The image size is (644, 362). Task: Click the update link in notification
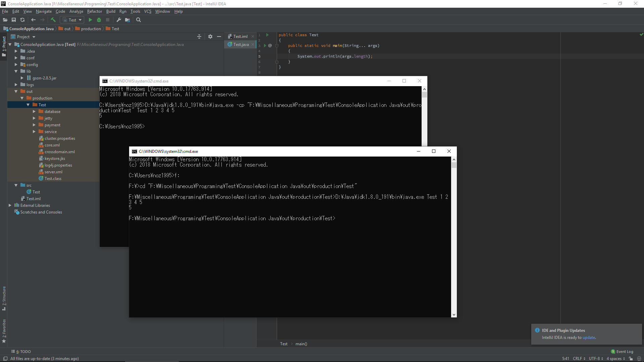coord(589,338)
